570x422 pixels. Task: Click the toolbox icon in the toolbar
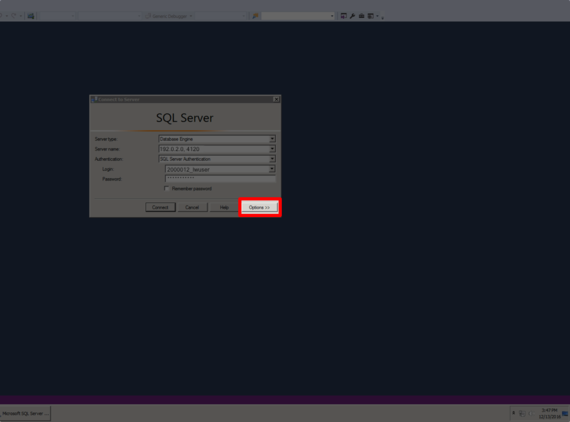[361, 16]
